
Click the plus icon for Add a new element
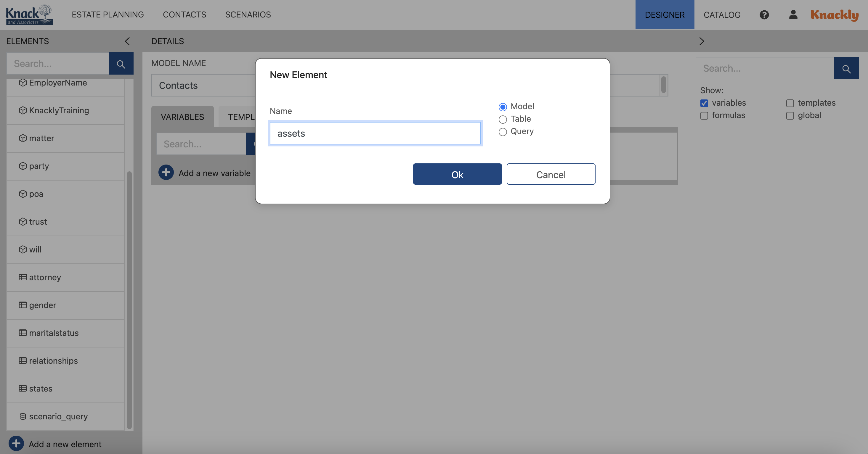(x=16, y=444)
